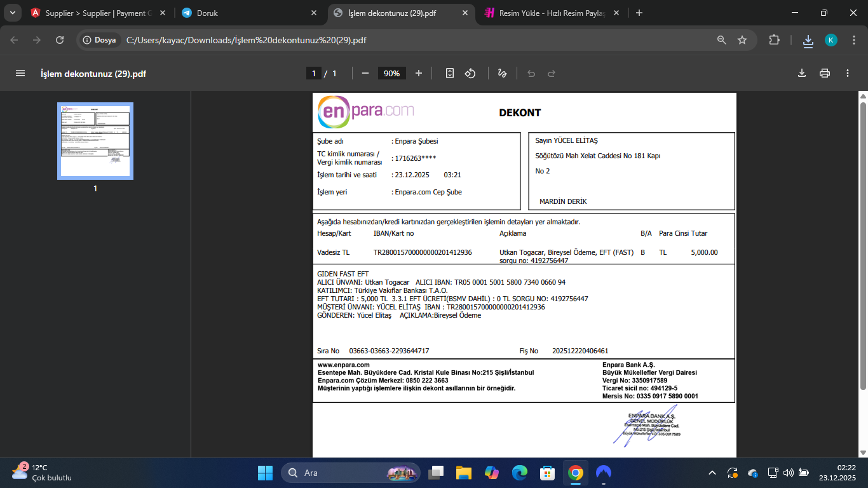
Task: Open the volume speaker tray icon
Action: [789, 473]
